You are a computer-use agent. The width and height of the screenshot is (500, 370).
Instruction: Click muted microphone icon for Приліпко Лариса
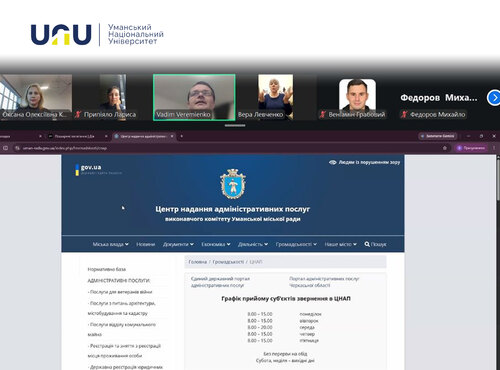(78, 115)
